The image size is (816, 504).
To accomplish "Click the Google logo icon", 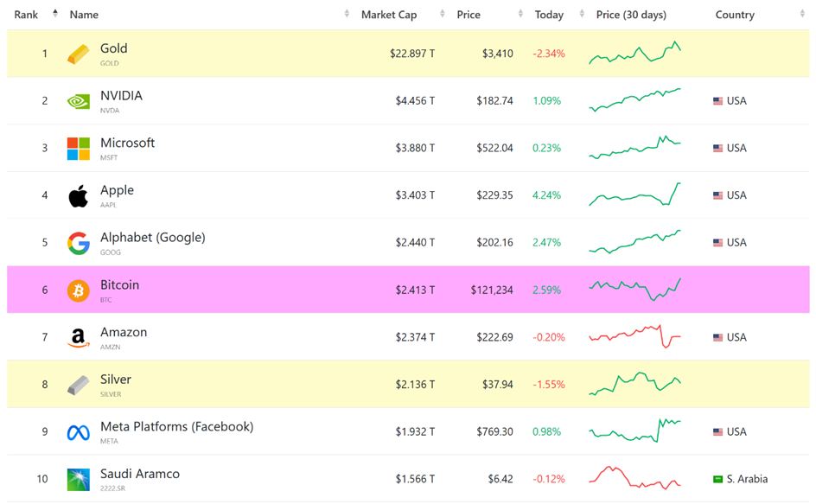I will (78, 244).
